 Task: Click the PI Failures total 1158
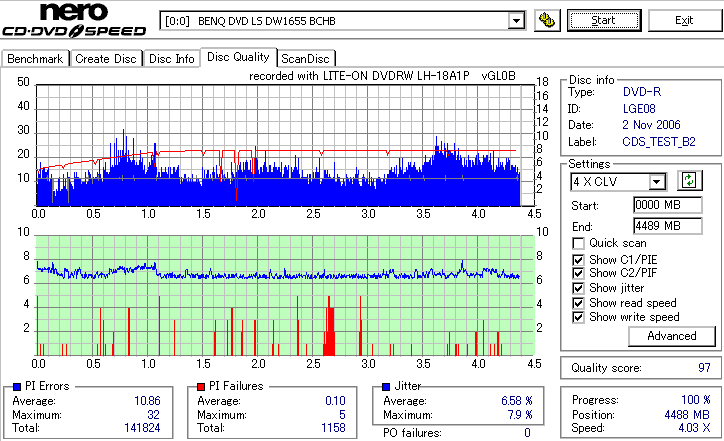tap(333, 428)
